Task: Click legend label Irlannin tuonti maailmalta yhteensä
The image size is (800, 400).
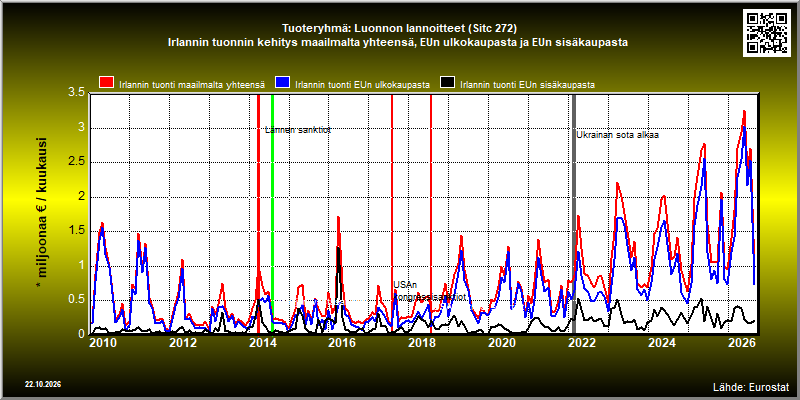Action: (192, 85)
